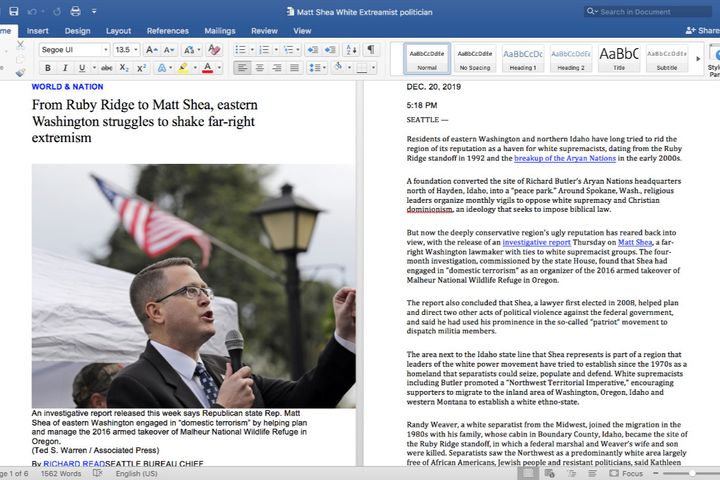The image size is (720, 480).
Task: Click the Redo/Repeat icon
Action: [x=57, y=11]
